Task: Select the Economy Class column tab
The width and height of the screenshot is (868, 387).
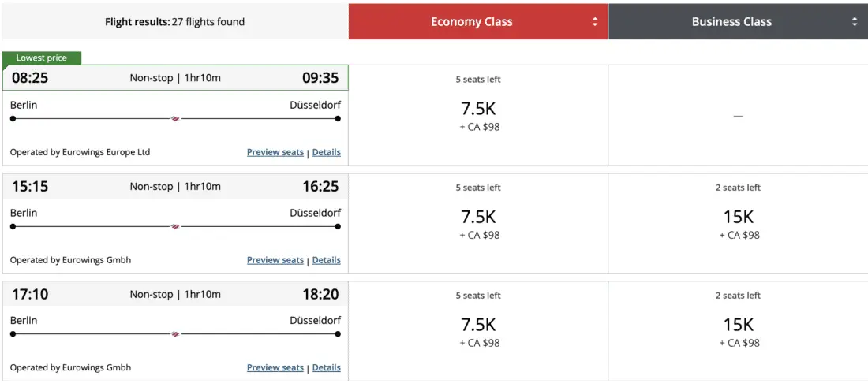Action: click(471, 22)
